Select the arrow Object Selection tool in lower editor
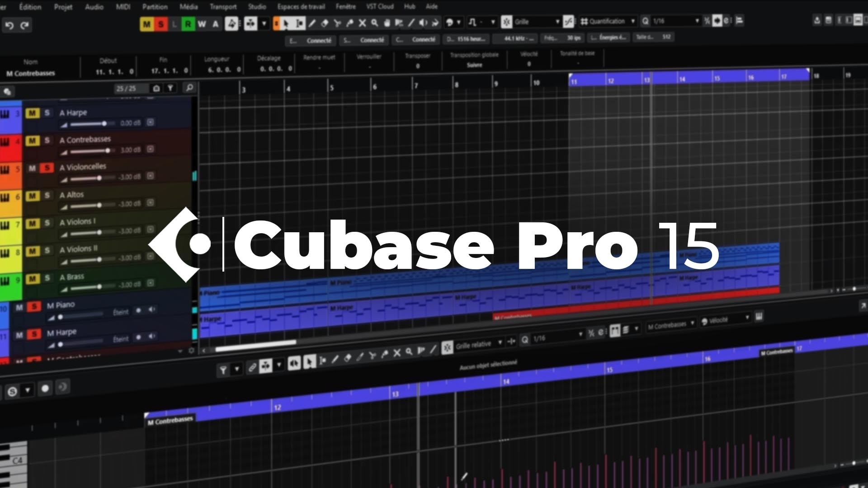 [309, 361]
